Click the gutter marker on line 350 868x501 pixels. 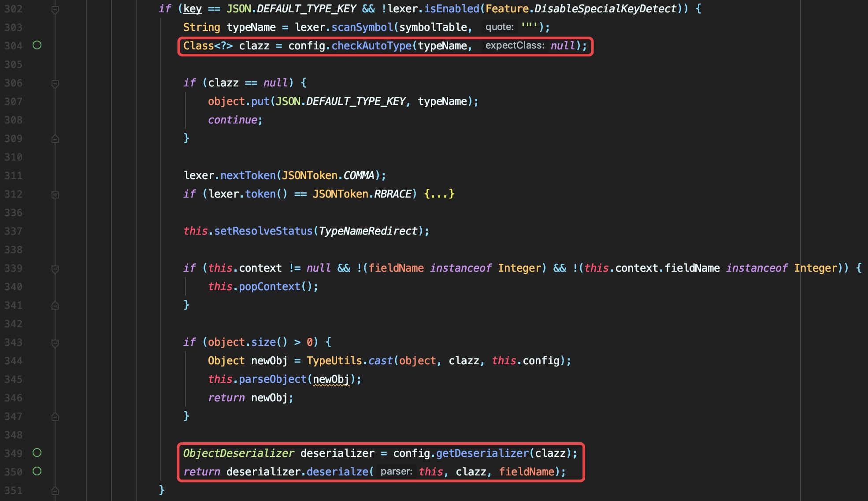tap(37, 471)
